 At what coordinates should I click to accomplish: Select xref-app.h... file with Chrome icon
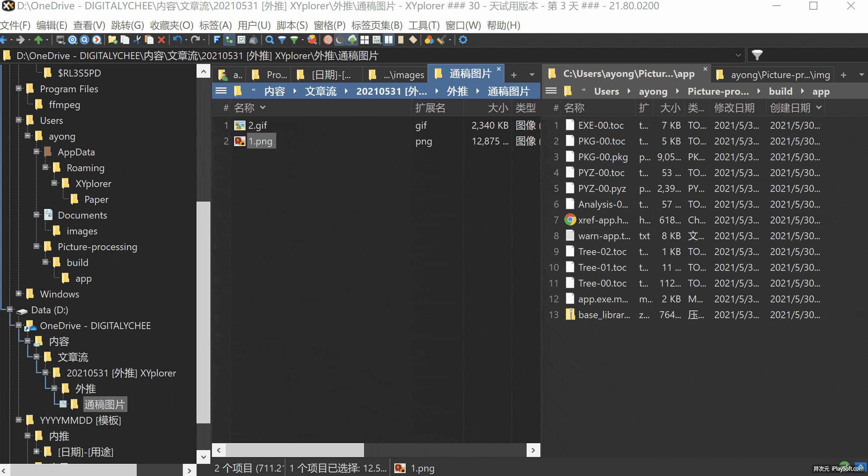click(x=603, y=220)
